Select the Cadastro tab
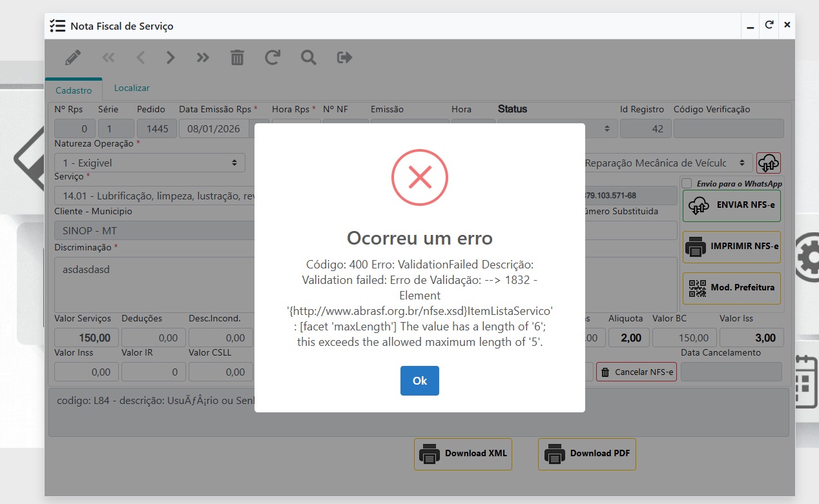This screenshot has width=819, height=504. click(74, 90)
